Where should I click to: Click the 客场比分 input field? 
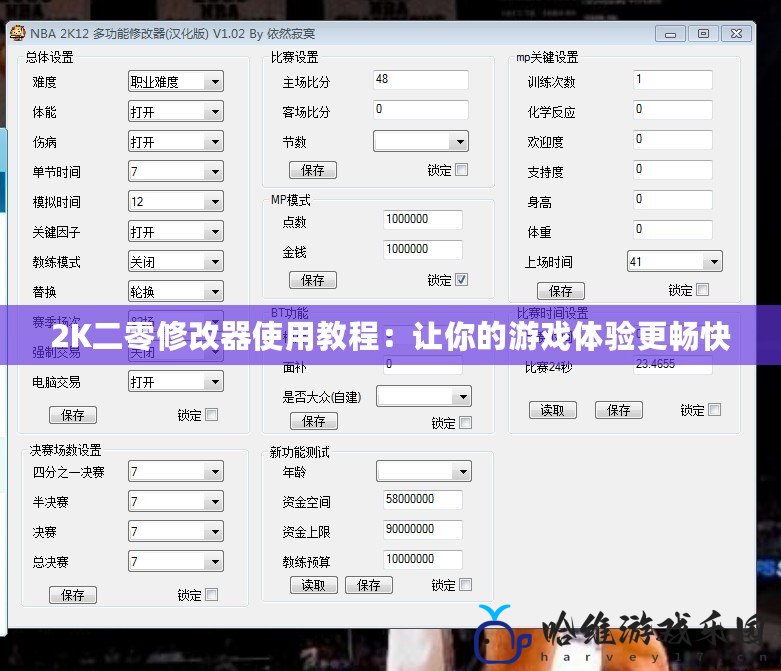tap(421, 110)
